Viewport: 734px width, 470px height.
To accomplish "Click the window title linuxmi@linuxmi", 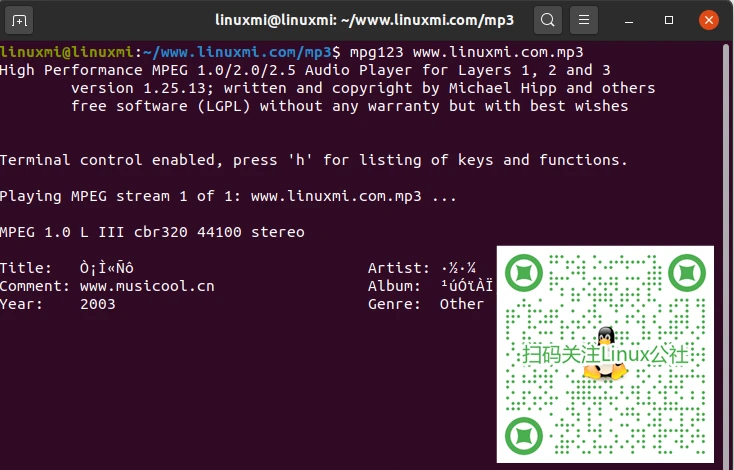I will [x=364, y=20].
